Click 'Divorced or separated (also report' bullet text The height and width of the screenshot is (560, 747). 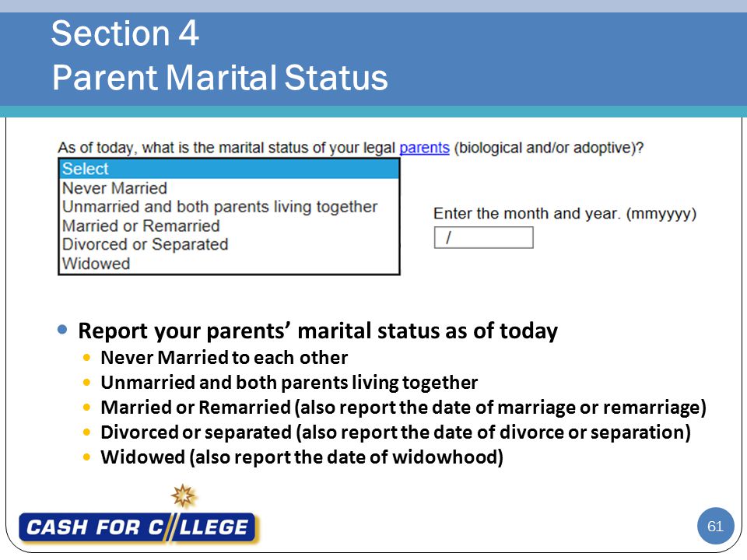click(395, 432)
